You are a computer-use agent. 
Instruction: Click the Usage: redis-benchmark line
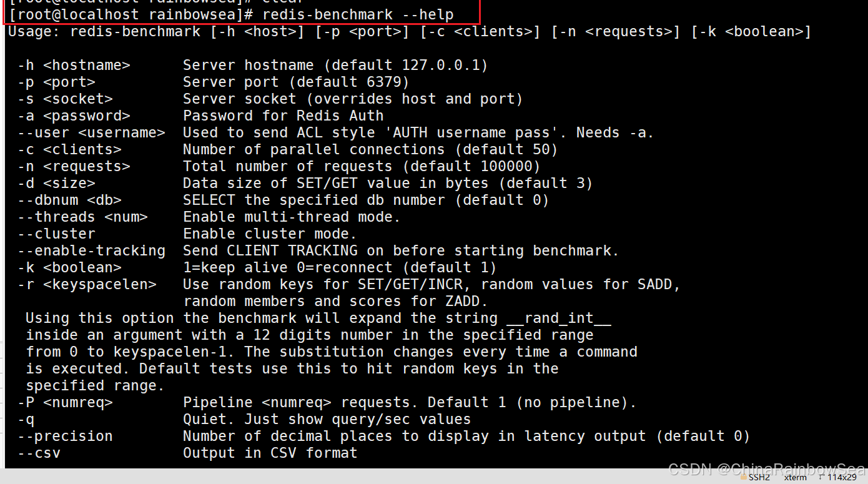[409, 31]
